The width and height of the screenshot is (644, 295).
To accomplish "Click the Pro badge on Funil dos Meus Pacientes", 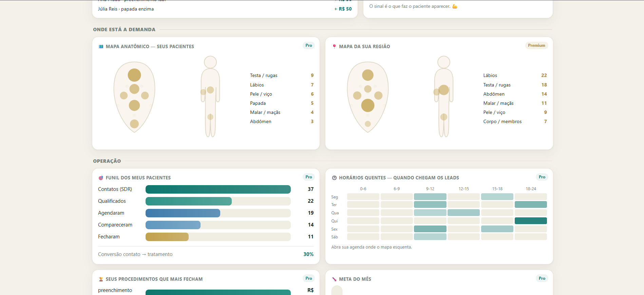I will [x=308, y=177].
